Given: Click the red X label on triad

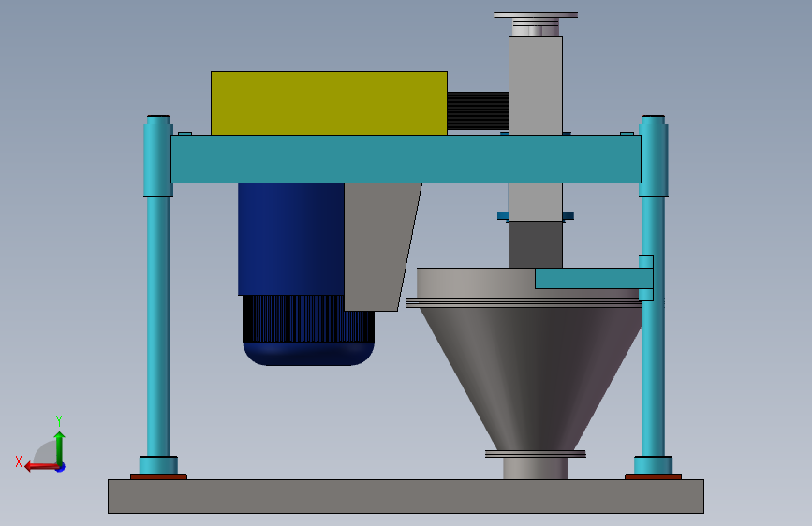Looking at the screenshot, I should pos(19,461).
